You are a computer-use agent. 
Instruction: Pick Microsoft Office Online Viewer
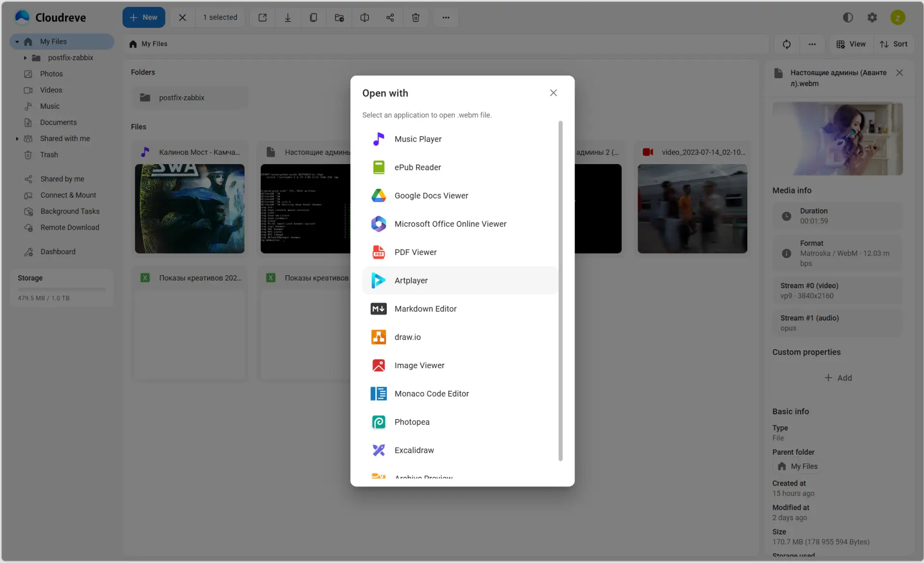tap(460, 224)
